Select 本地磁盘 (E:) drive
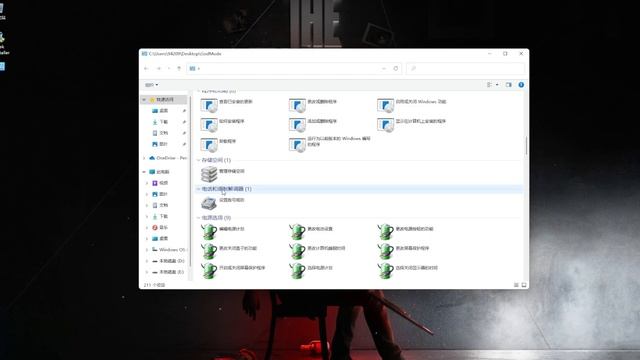 168,272
